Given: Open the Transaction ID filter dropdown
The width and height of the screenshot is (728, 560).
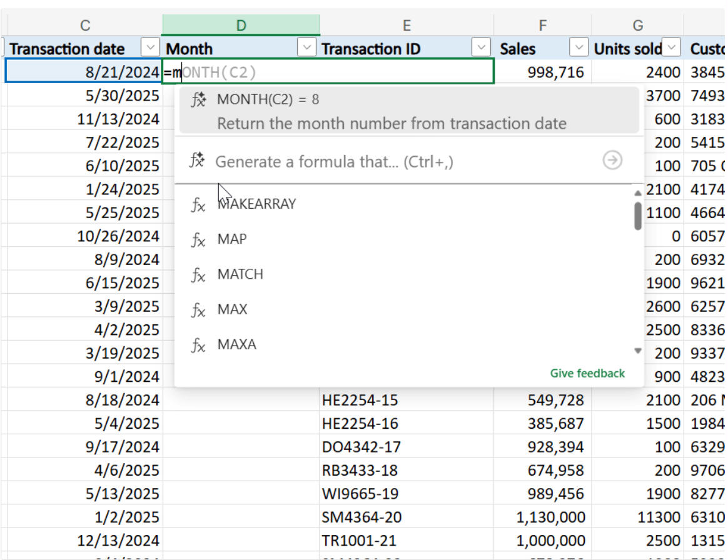Looking at the screenshot, I should 481,47.
